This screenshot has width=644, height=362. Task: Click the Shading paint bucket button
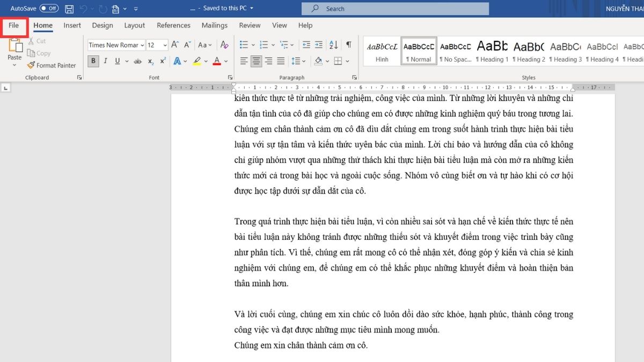pyautogui.click(x=318, y=61)
